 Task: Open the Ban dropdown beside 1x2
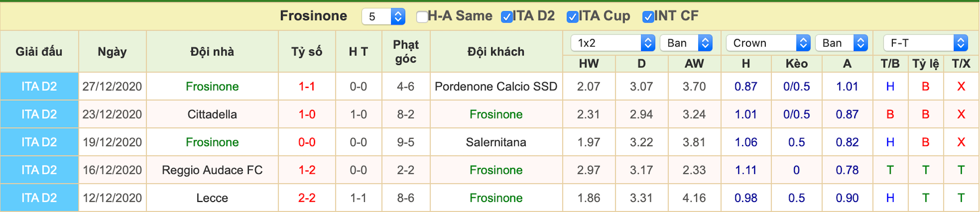click(686, 43)
